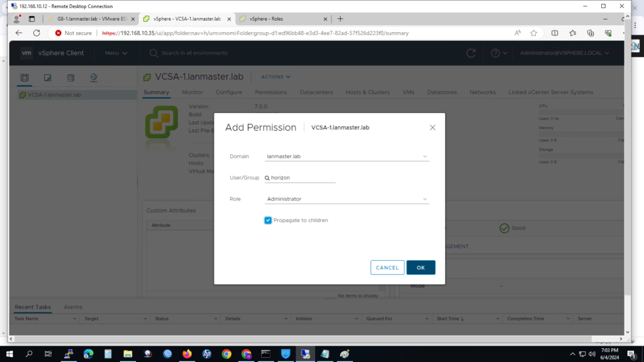Select the Recent Tasks tab
The width and height of the screenshot is (644, 362).
[33, 307]
